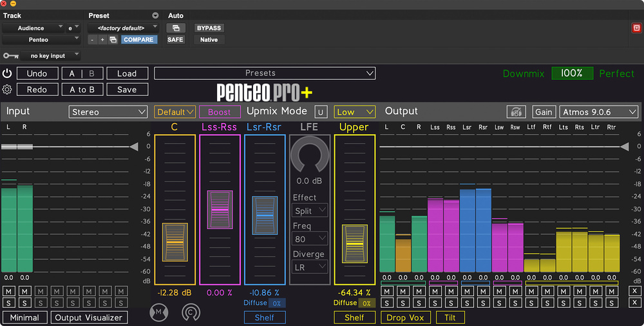Solo the output Rsw channel
The width and height of the screenshot is (644, 326).
515,303
